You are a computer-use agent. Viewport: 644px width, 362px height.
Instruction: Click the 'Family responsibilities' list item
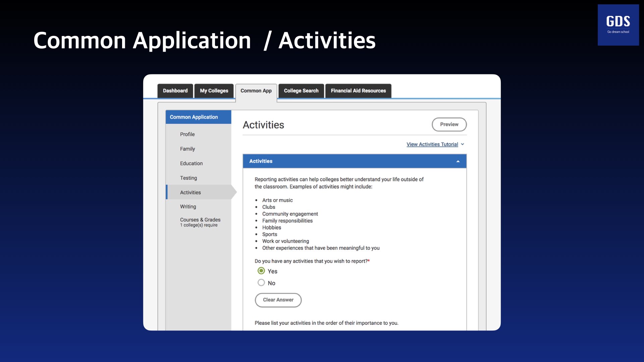pyautogui.click(x=287, y=221)
